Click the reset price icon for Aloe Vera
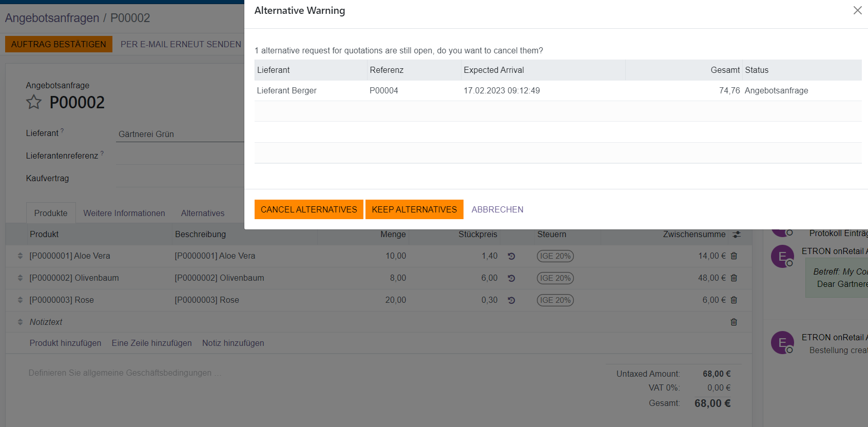This screenshot has height=427, width=868. 511,256
